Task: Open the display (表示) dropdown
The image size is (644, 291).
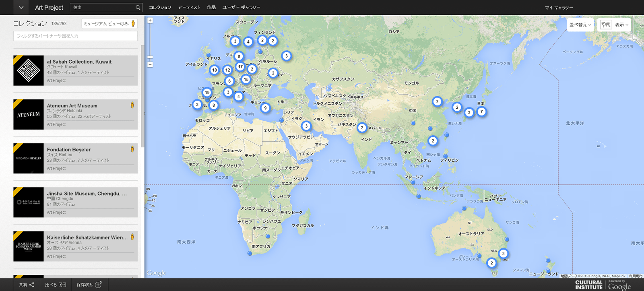Action: pyautogui.click(x=621, y=25)
